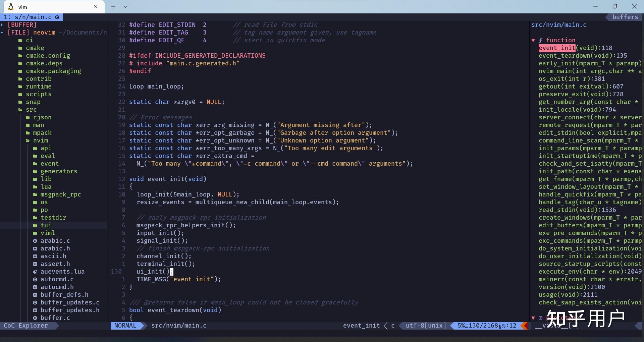644x342 pixels.
Task: Click the C source icon next to arabic.c
Action: click(x=35, y=241)
